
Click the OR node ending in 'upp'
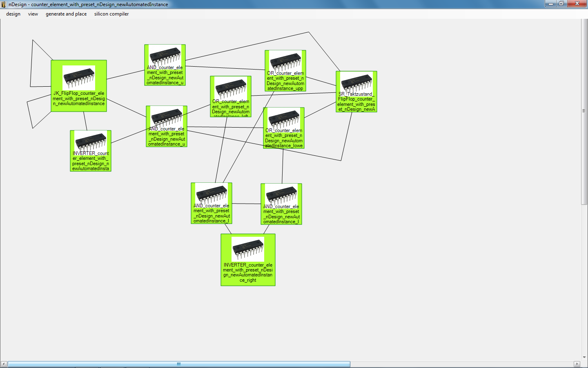(x=285, y=71)
